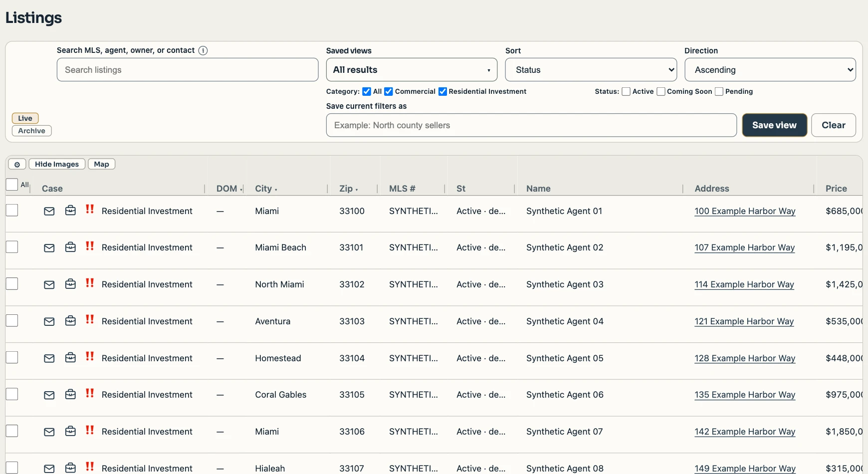Open briefcase icon for Synthetic Agent 02
868x474 pixels.
70,247
